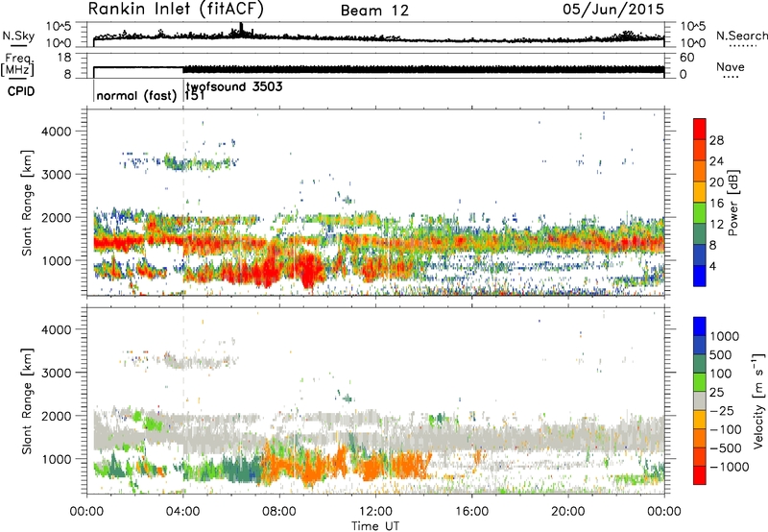Image resolution: width=768 pixels, height=532 pixels.
Task: Click 'Slant Range [km]' label of velocity panel
Action: pos(27,400)
